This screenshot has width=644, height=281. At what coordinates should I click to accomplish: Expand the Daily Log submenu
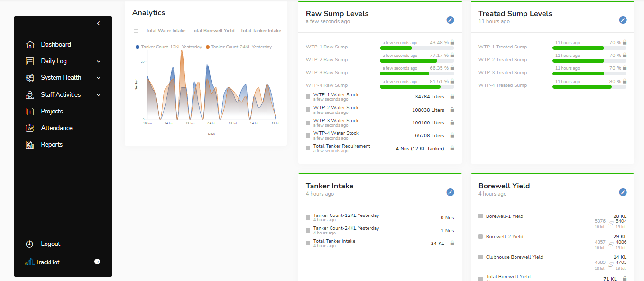[x=99, y=61]
